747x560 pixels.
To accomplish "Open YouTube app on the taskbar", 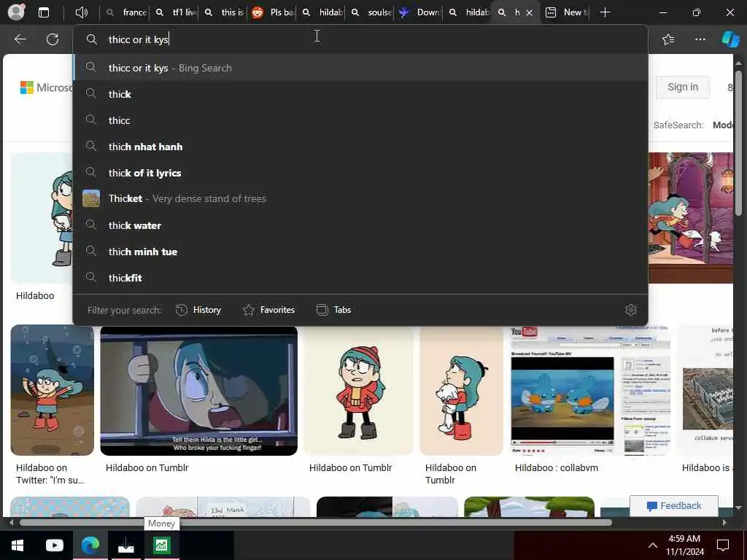I will coord(54,545).
